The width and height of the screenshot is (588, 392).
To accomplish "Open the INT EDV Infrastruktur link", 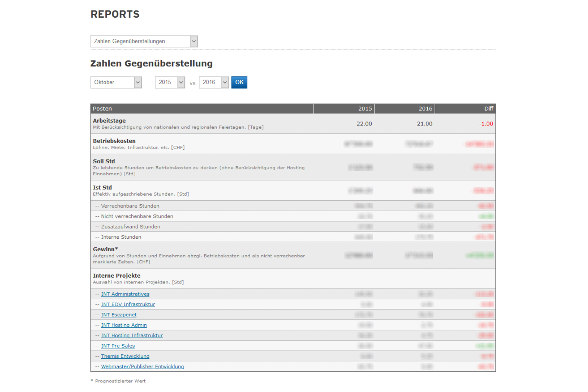I will (x=128, y=305).
